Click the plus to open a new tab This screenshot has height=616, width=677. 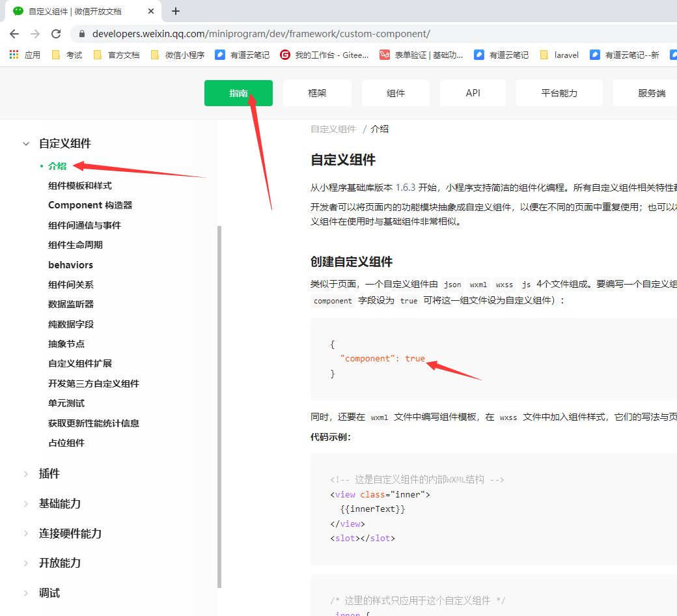pos(176,11)
